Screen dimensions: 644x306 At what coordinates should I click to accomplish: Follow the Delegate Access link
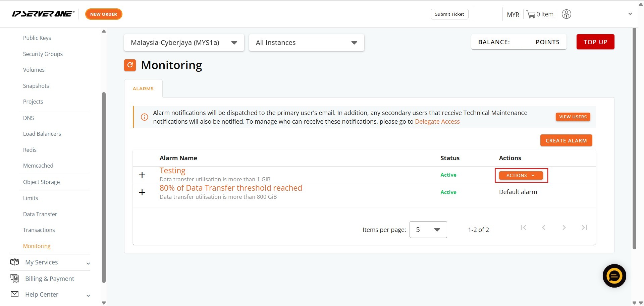[437, 122]
